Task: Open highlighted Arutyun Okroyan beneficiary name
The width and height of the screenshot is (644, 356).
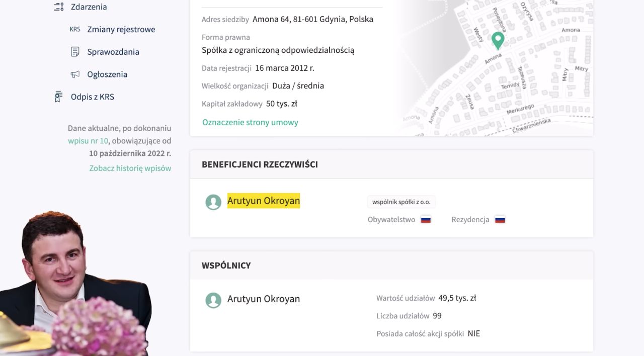Action: (x=263, y=201)
